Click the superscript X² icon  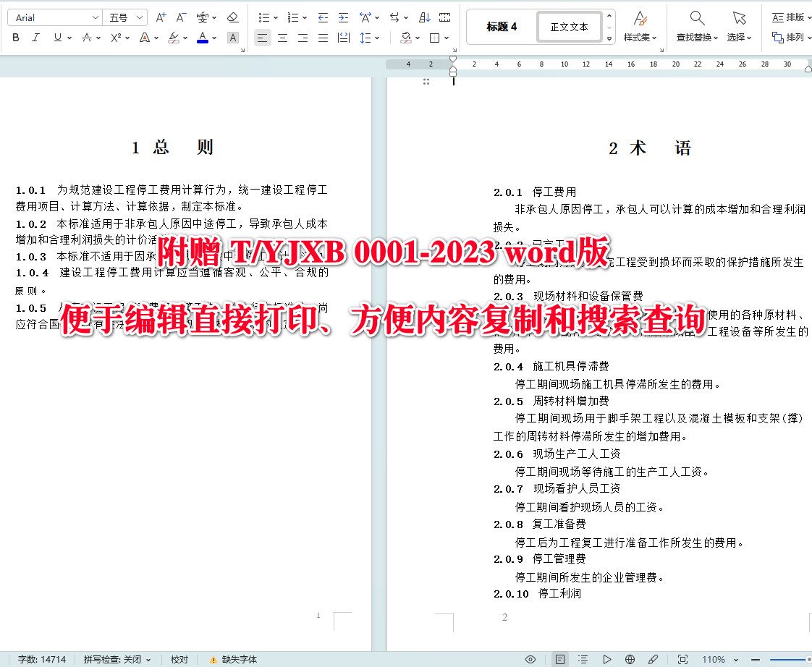click(x=116, y=38)
